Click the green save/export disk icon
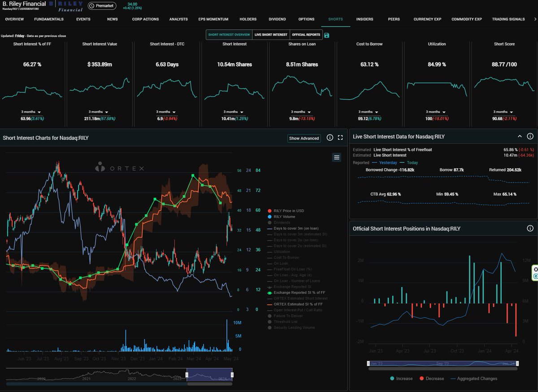 [327, 35]
